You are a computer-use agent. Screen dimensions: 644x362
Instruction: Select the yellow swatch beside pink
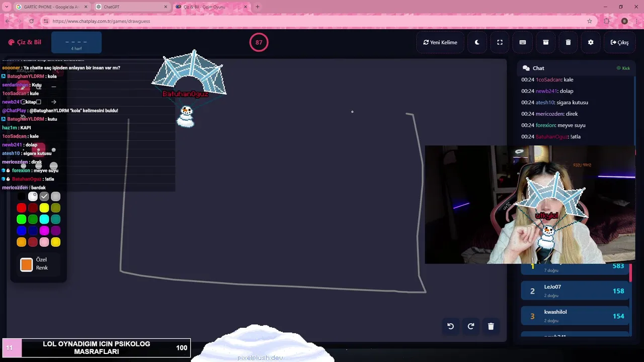tap(56, 242)
